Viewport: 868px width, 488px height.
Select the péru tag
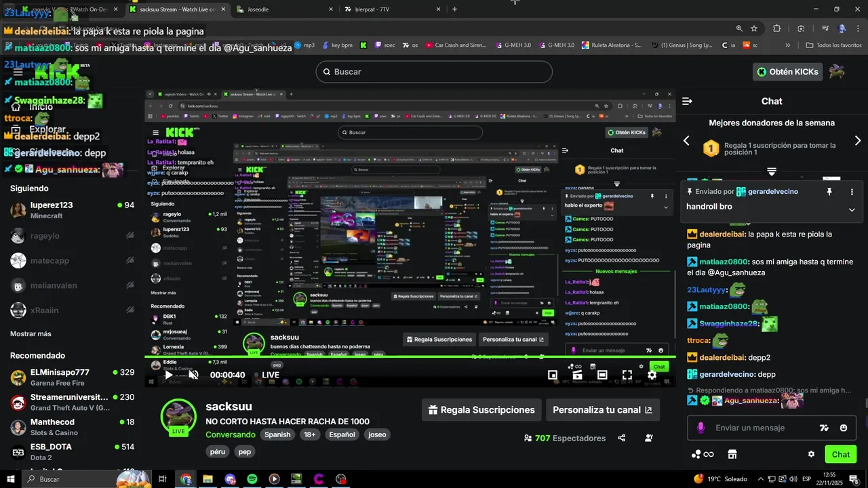pos(218,451)
